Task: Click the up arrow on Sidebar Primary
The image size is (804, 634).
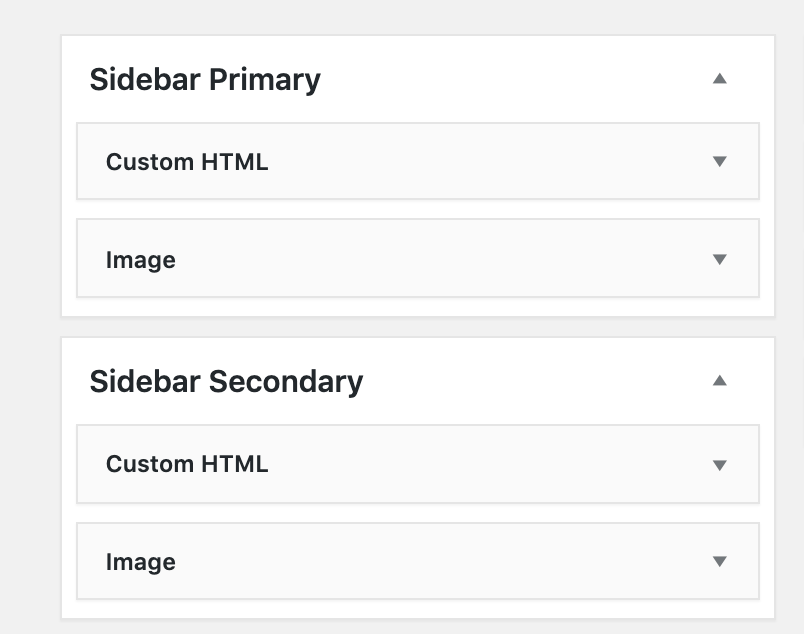Action: 718,78
